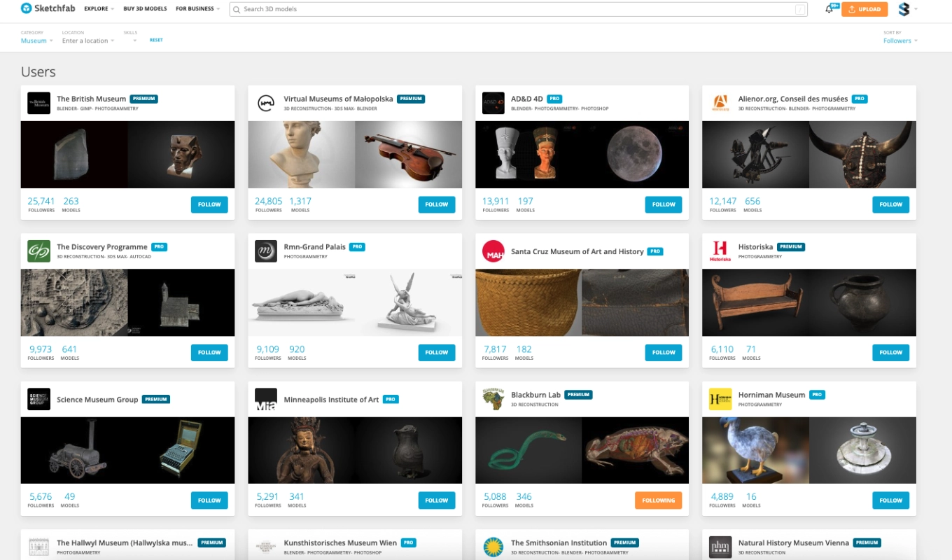Click the Upload button
This screenshot has width=952, height=560.
pyautogui.click(x=864, y=9)
